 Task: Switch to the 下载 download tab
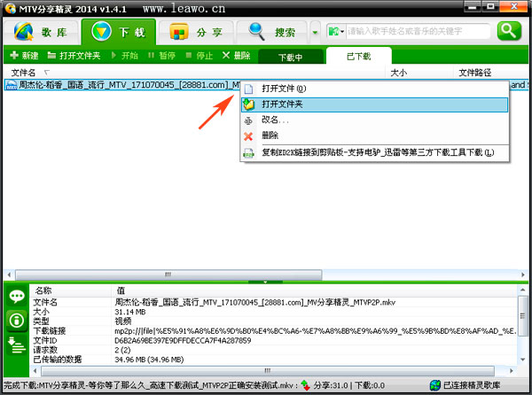click(119, 32)
